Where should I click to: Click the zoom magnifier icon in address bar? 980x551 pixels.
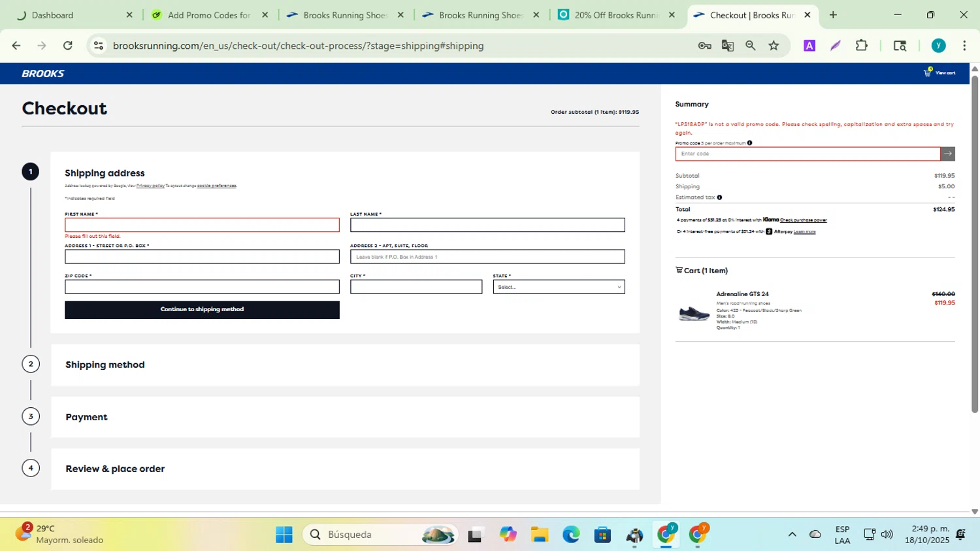[750, 45]
